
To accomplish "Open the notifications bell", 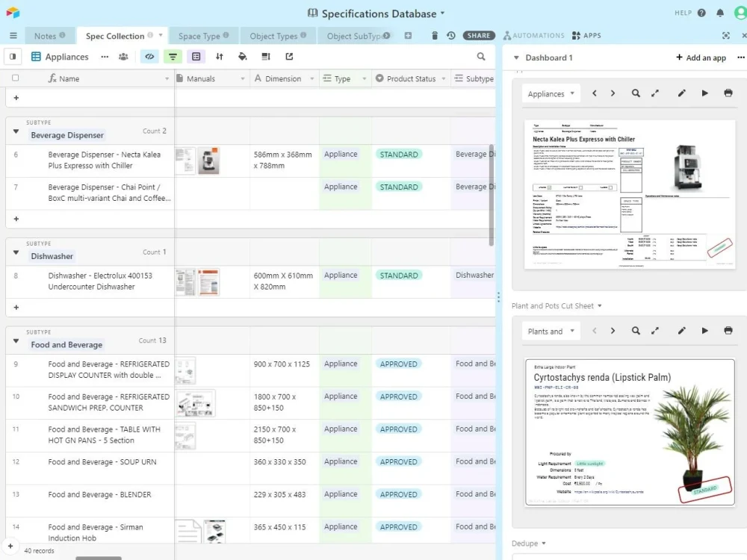I will click(x=720, y=13).
